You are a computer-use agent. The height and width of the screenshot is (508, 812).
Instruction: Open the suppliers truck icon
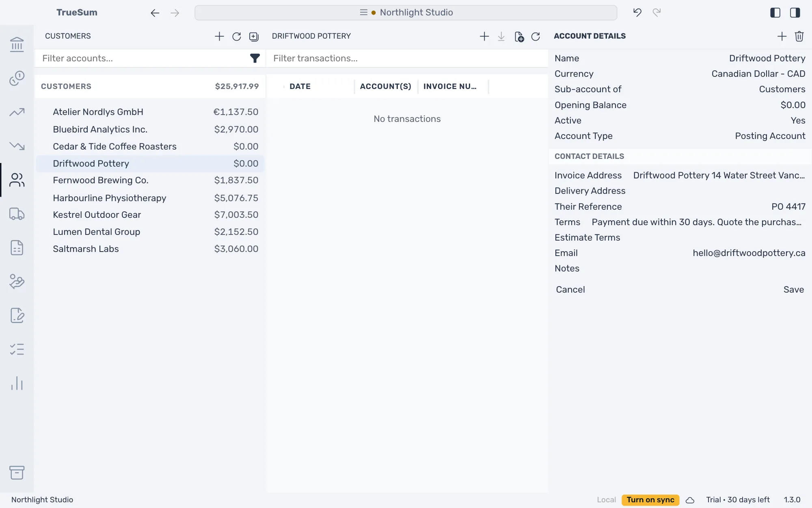17,214
